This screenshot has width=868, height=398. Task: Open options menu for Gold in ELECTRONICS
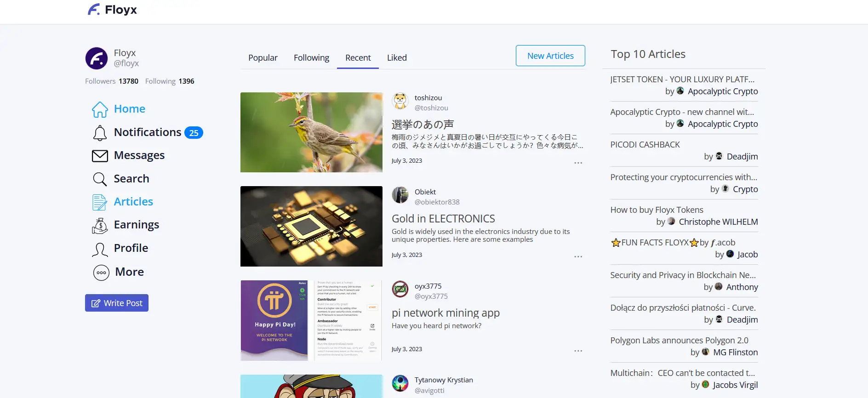click(x=578, y=256)
